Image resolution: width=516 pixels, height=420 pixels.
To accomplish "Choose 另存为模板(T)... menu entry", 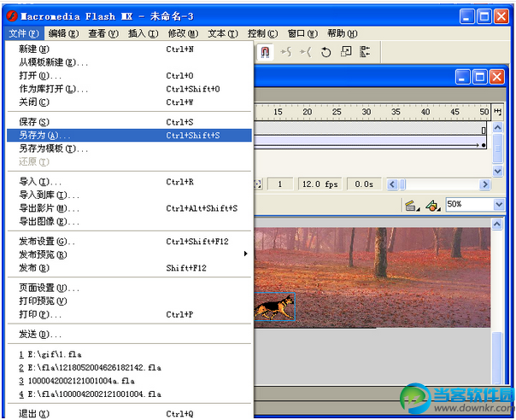I will click(x=129, y=149).
